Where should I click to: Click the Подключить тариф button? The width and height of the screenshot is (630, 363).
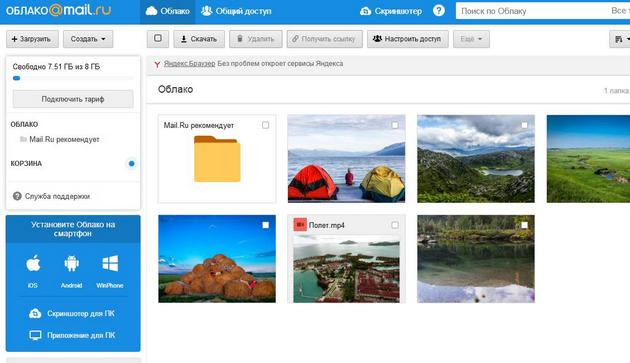[73, 99]
